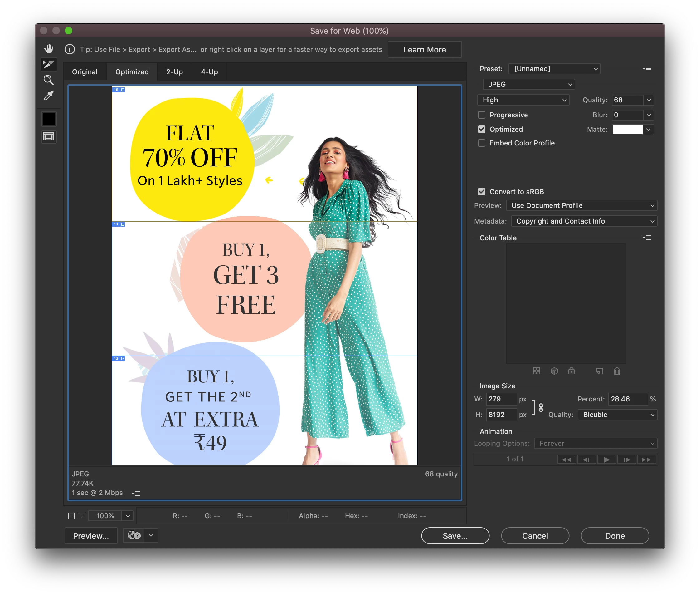Click the black eyedropper color swatch
Screen dimensions: 700x595
click(49, 119)
